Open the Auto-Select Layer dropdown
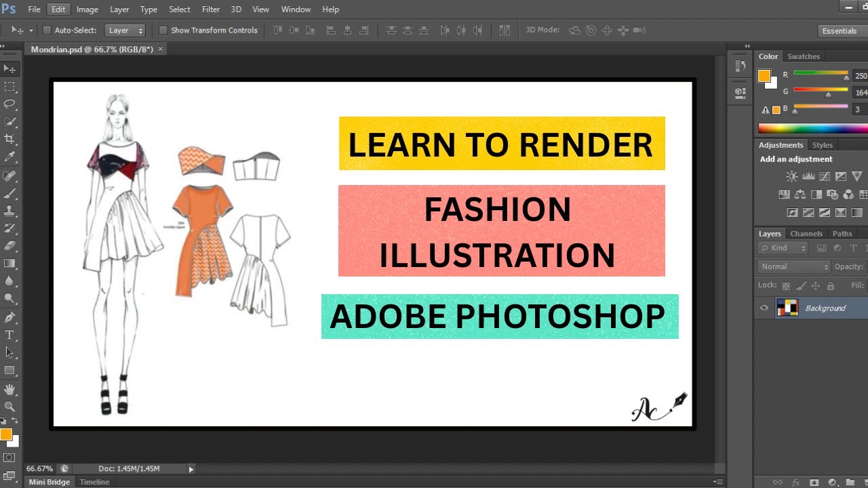 (125, 30)
